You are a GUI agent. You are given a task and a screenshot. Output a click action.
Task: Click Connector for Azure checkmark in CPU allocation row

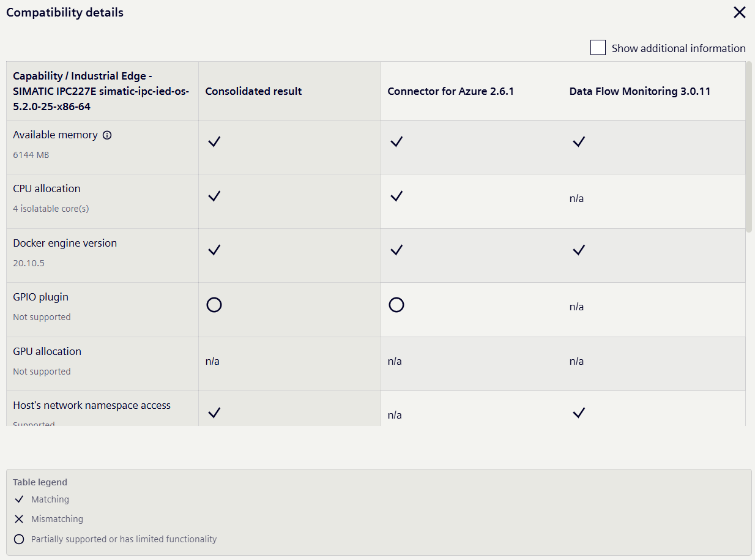(396, 196)
